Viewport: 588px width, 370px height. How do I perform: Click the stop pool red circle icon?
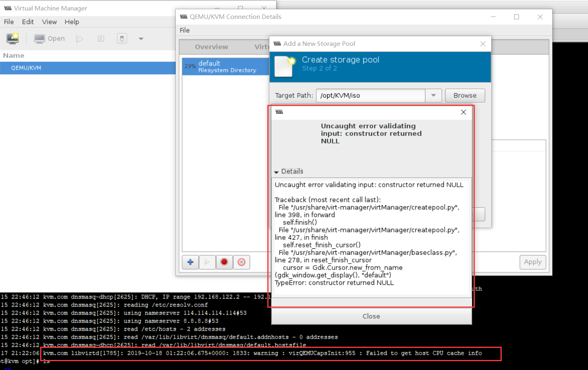224,262
